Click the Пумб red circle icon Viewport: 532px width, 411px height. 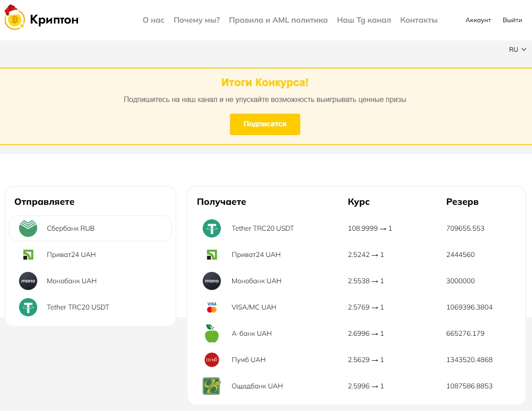tap(211, 360)
